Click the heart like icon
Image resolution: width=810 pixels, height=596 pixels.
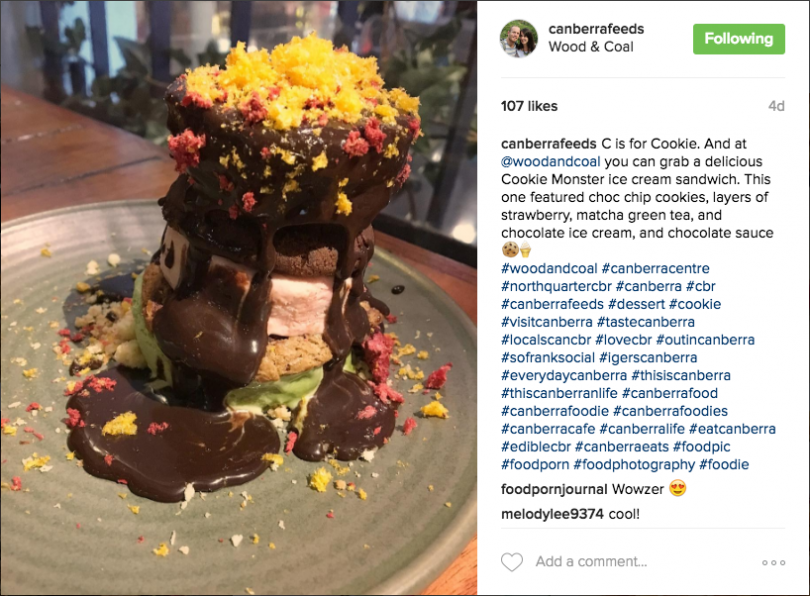(x=512, y=562)
